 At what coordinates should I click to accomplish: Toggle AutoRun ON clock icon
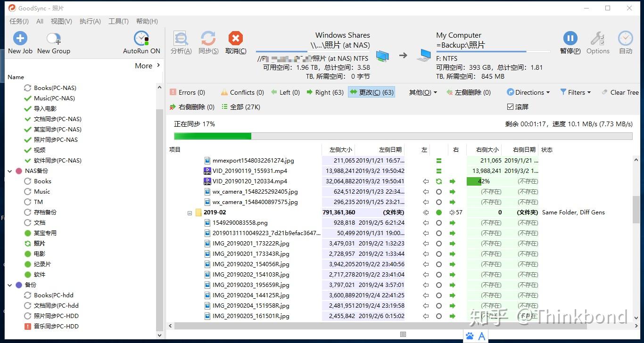point(141,38)
